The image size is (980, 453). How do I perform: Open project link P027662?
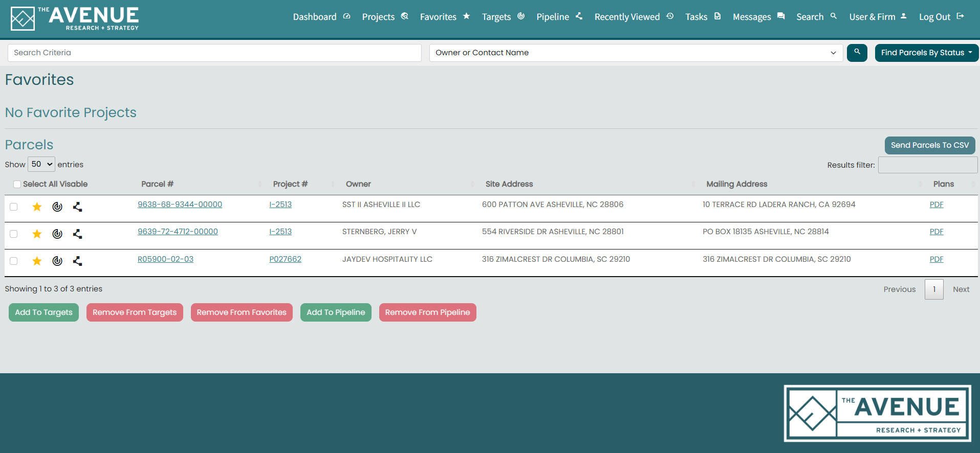coord(285,259)
